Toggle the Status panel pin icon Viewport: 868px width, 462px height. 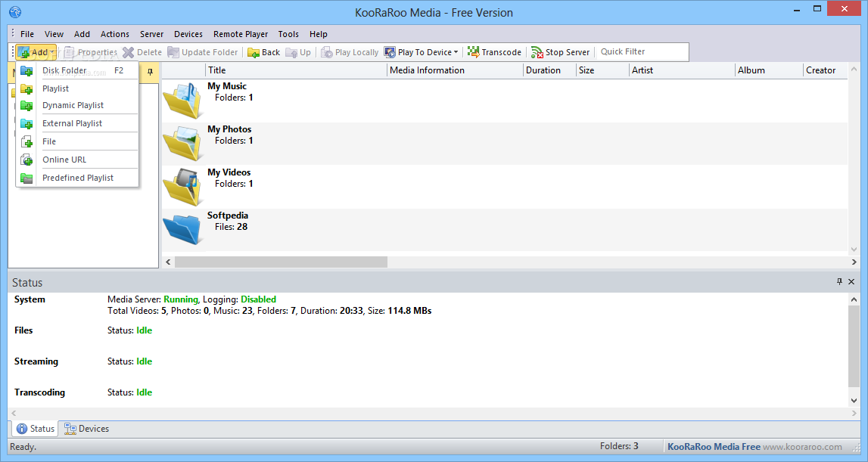click(839, 281)
